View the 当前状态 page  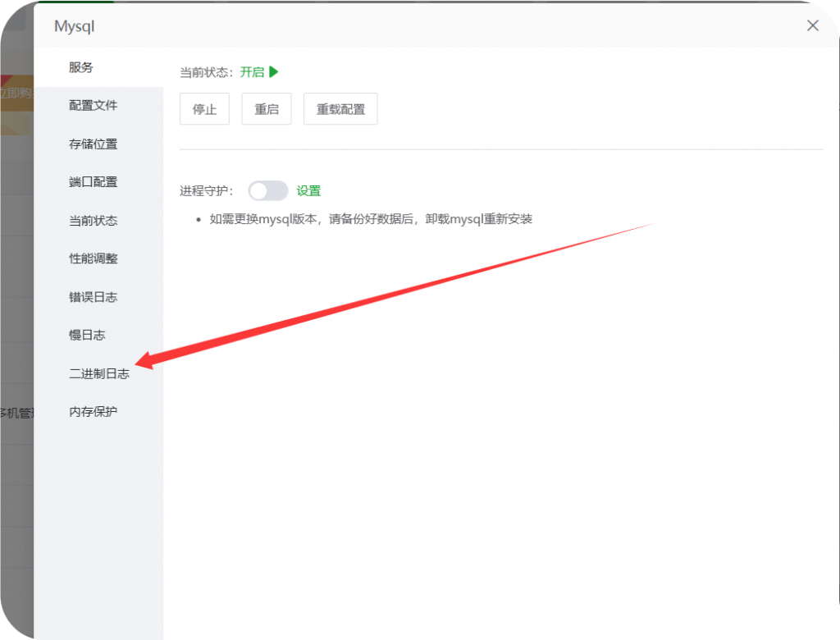tap(93, 220)
